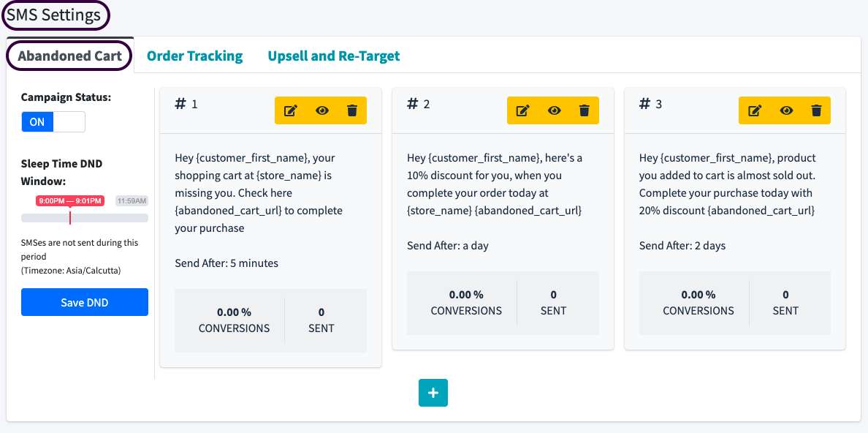The width and height of the screenshot is (868, 433).
Task: Preview SMS template number 2
Action: point(554,110)
